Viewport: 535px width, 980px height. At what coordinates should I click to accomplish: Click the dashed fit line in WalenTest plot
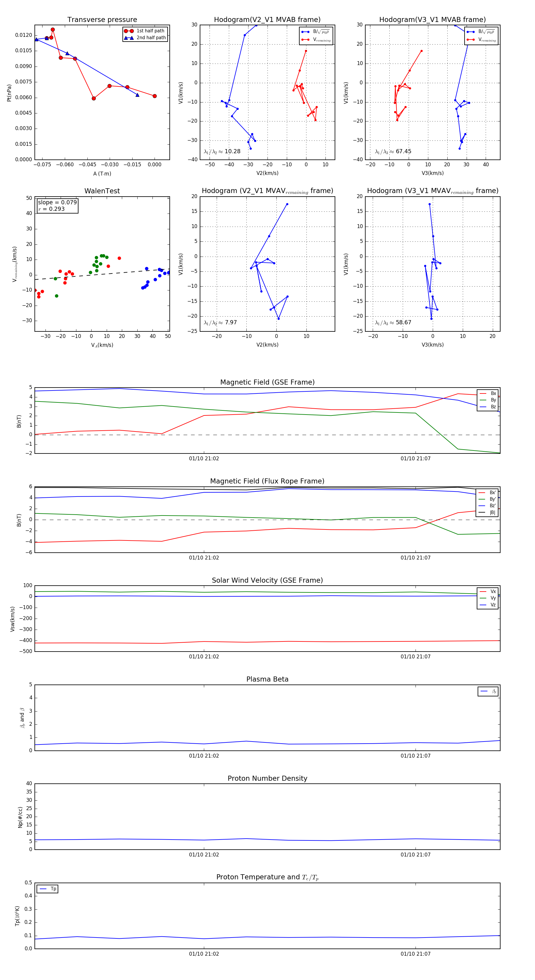click(x=102, y=274)
